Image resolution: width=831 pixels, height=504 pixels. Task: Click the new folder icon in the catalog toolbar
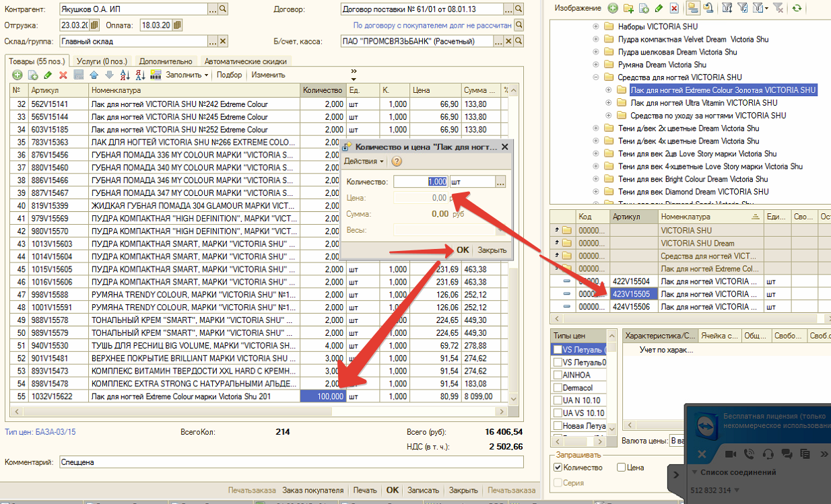coord(628,8)
